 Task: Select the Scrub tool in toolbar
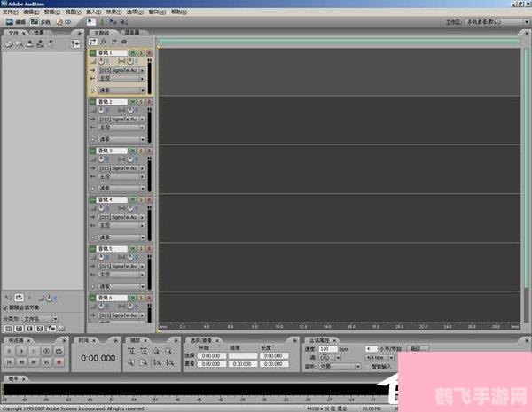pos(123,22)
